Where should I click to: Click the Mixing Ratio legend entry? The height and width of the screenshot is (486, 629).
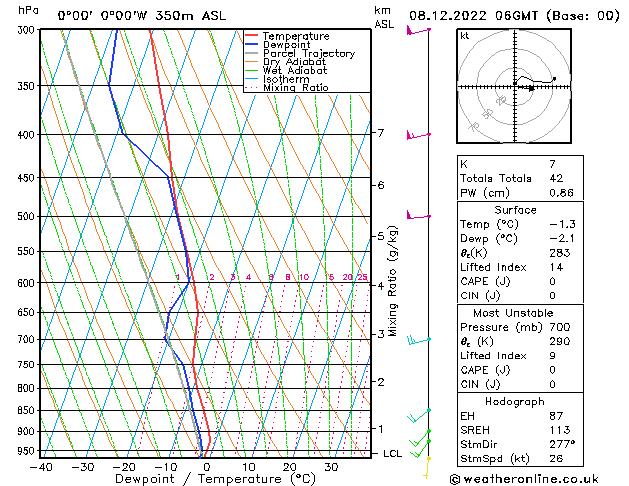[296, 88]
